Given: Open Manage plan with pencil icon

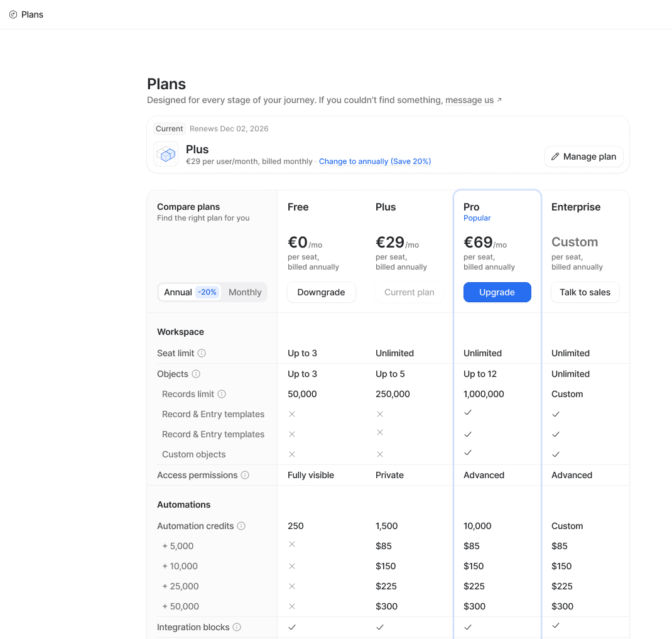Looking at the screenshot, I should click(583, 156).
